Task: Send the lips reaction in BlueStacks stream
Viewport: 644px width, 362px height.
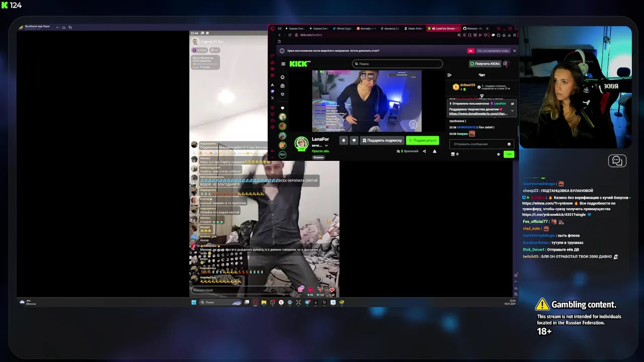Action: [310, 290]
